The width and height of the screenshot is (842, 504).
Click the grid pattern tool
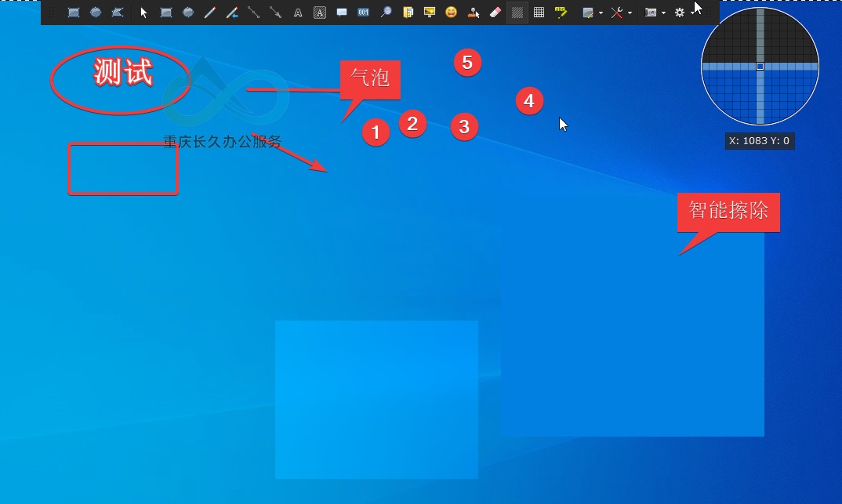pyautogui.click(x=539, y=13)
